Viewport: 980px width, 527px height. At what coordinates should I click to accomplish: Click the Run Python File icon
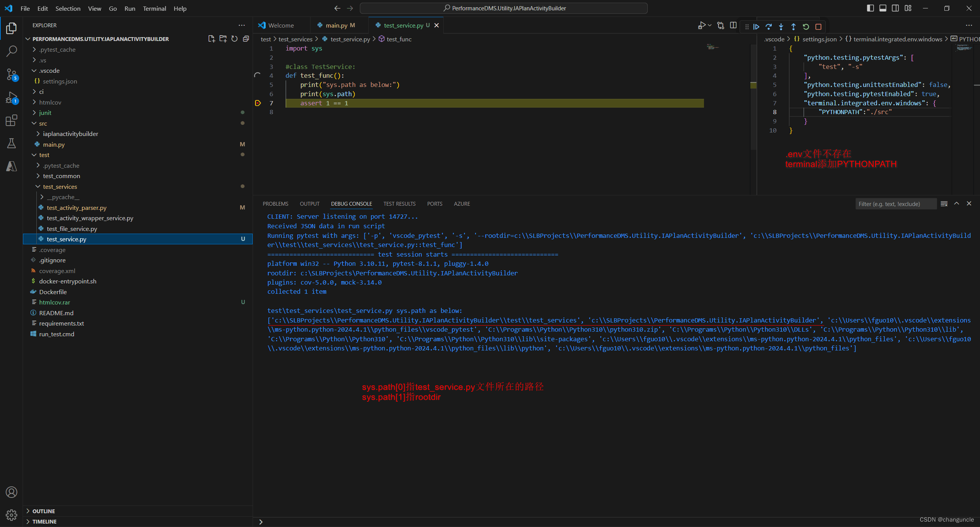point(701,25)
